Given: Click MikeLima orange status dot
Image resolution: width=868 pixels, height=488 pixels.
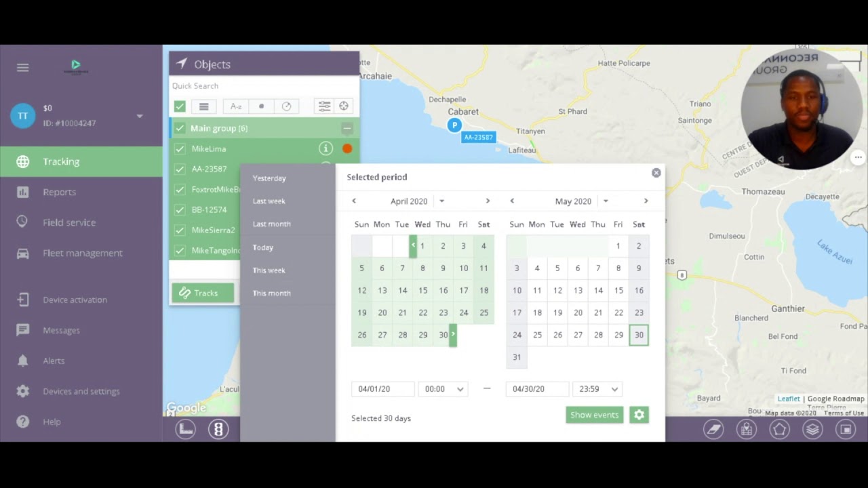Looking at the screenshot, I should coord(347,148).
